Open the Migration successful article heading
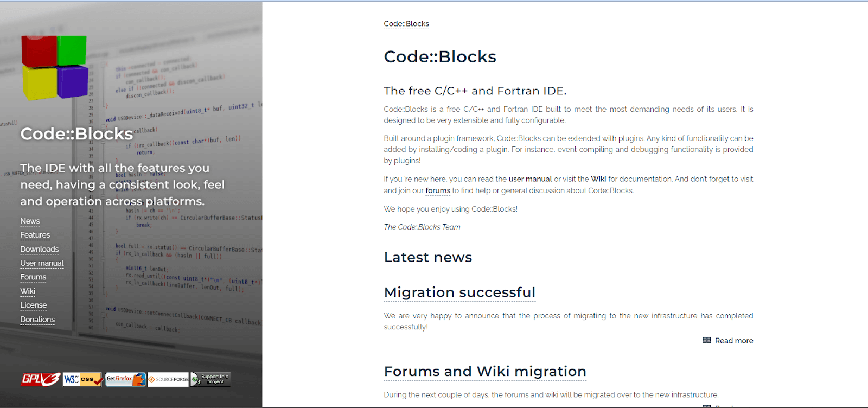The width and height of the screenshot is (868, 408). 459,292
